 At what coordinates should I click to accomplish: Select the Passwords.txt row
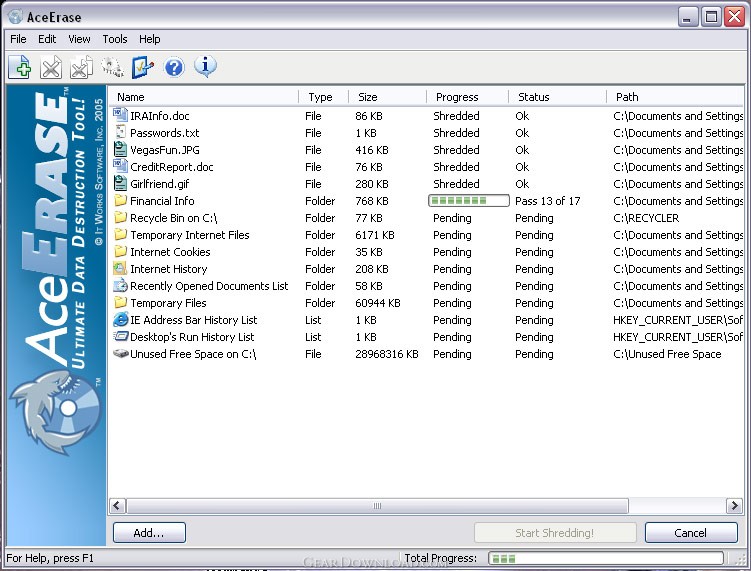pyautogui.click(x=426, y=133)
